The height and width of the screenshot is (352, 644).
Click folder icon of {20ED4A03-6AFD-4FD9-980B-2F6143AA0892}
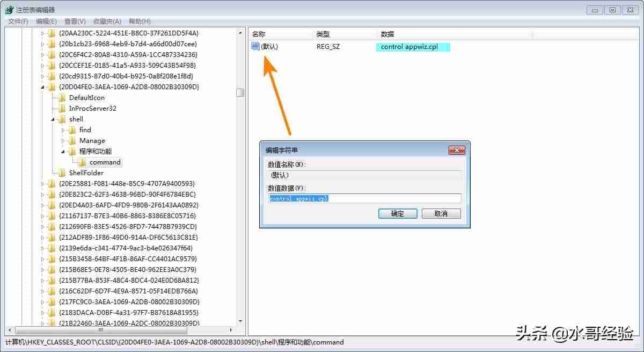52,205
